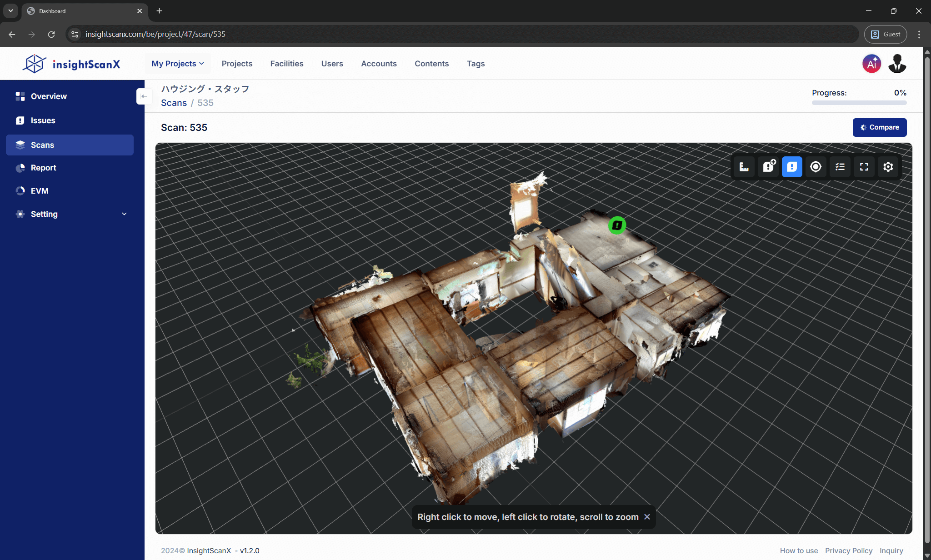Expand the My Projects dropdown

pos(178,64)
